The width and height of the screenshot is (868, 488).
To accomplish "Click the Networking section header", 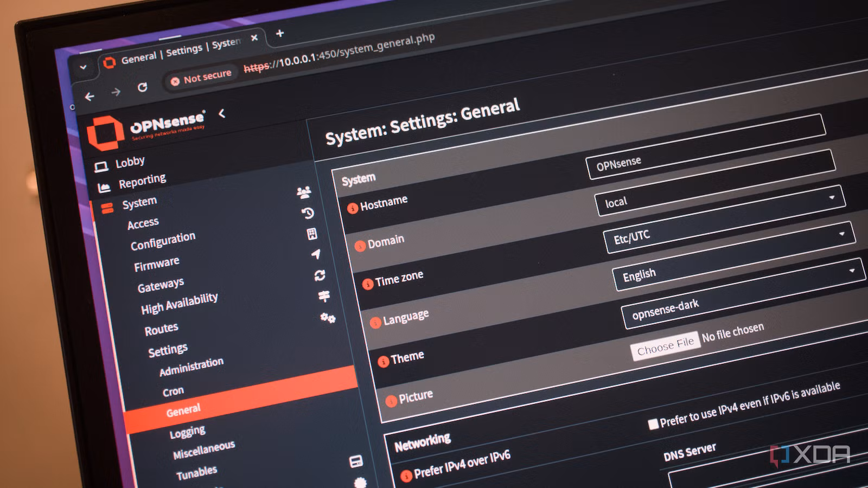I will (x=423, y=442).
